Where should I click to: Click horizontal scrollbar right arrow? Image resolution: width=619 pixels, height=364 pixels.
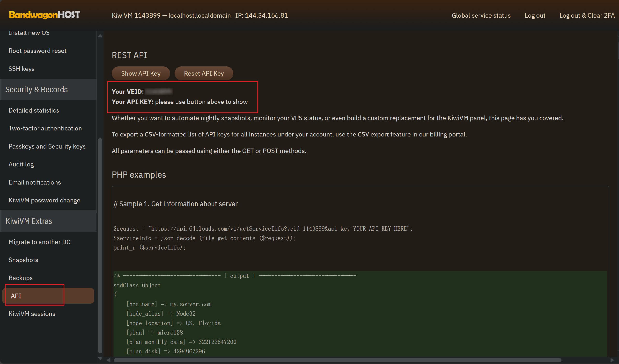click(612, 360)
